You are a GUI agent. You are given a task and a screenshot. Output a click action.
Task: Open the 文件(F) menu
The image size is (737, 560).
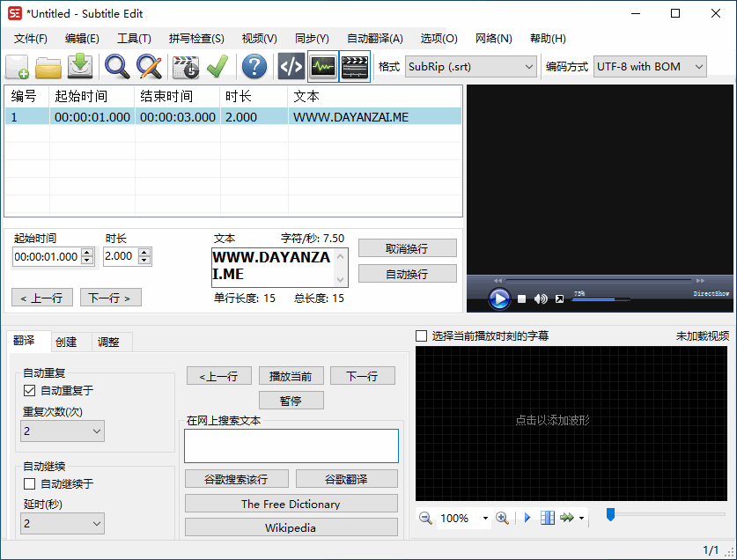pyautogui.click(x=31, y=39)
